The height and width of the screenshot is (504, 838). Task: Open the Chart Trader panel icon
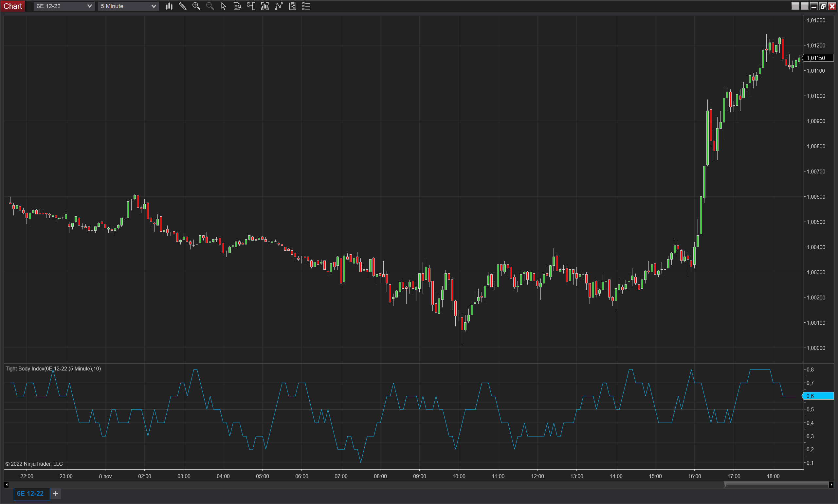251,6
